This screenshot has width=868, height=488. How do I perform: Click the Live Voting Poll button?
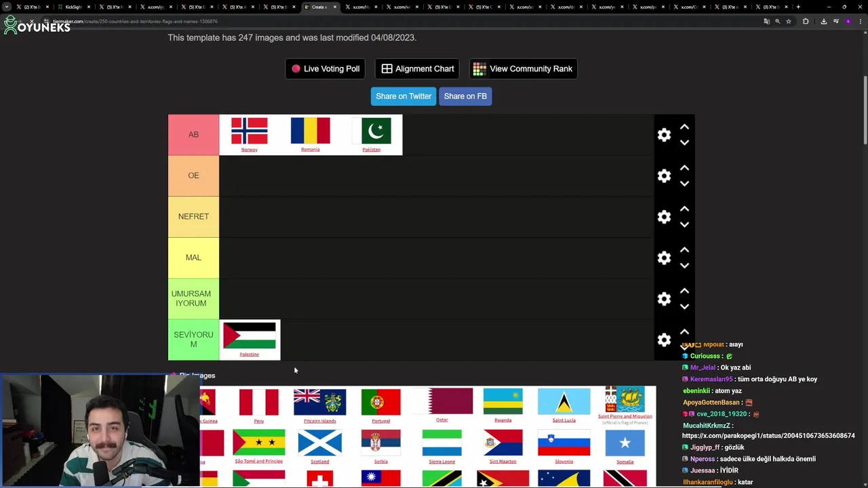[325, 68]
